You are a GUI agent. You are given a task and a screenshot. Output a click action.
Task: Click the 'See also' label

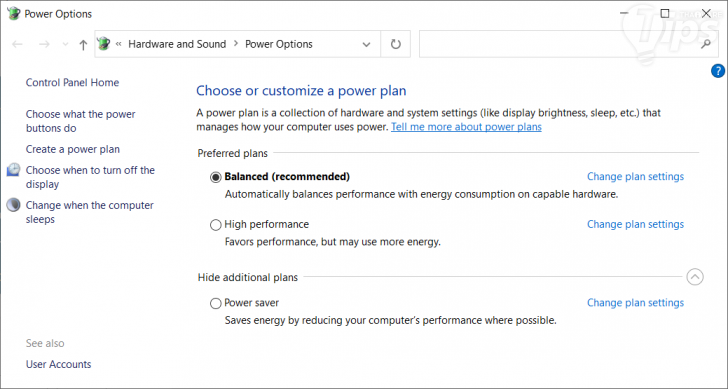tap(45, 344)
